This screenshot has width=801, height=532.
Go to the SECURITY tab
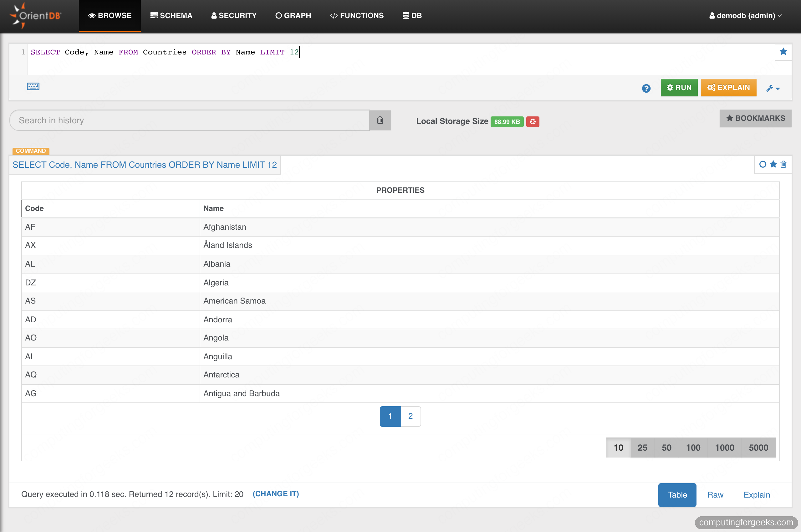pos(234,16)
